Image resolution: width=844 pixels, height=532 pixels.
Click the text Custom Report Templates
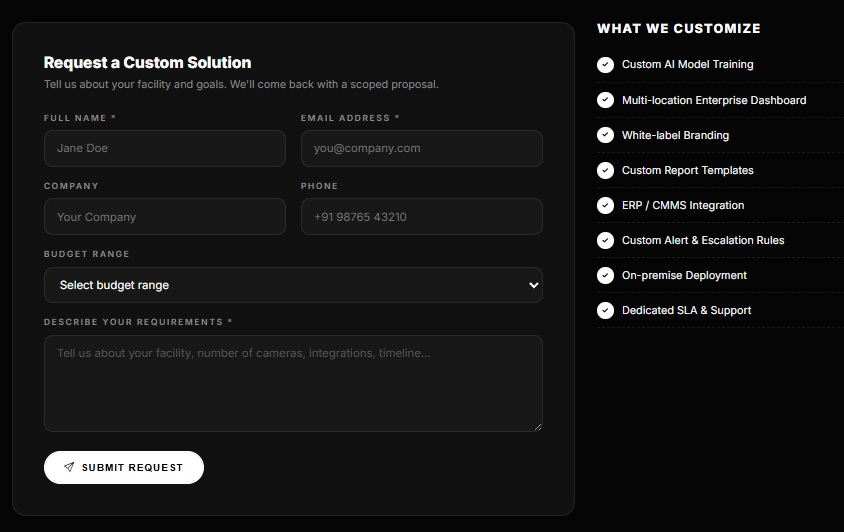(687, 170)
